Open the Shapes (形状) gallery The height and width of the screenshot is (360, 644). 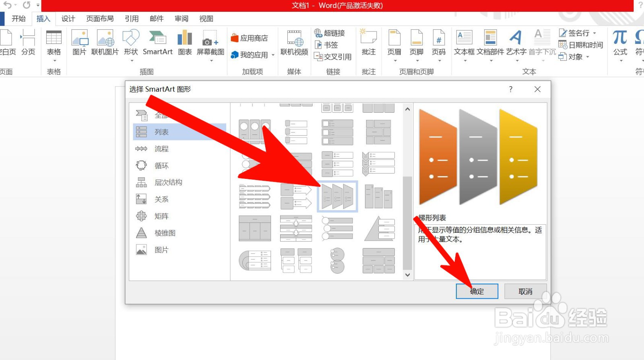(x=131, y=46)
